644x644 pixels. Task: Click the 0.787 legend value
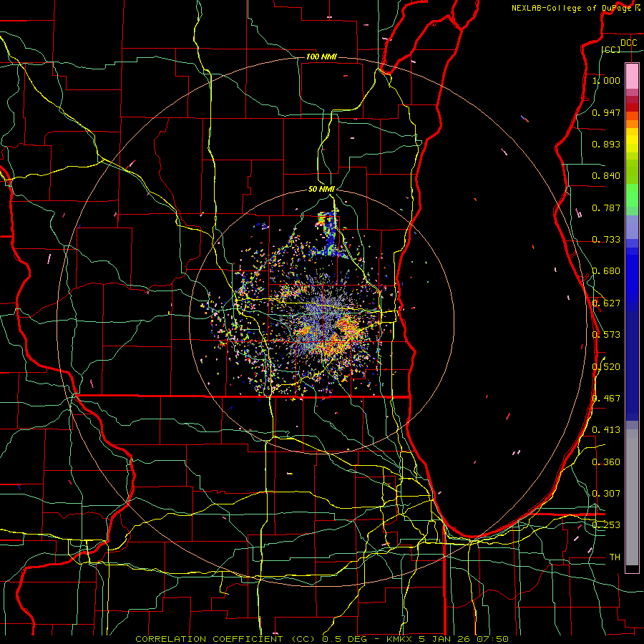pos(606,208)
